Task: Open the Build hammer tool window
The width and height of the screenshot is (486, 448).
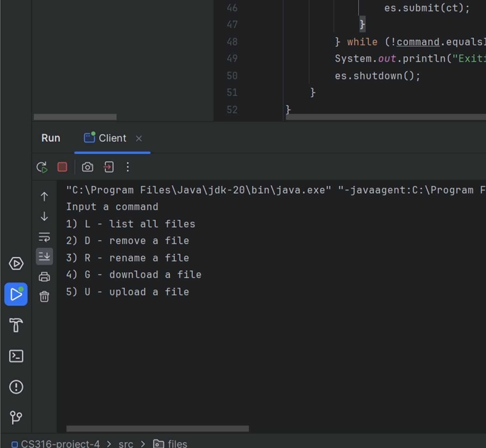Action: point(16,325)
